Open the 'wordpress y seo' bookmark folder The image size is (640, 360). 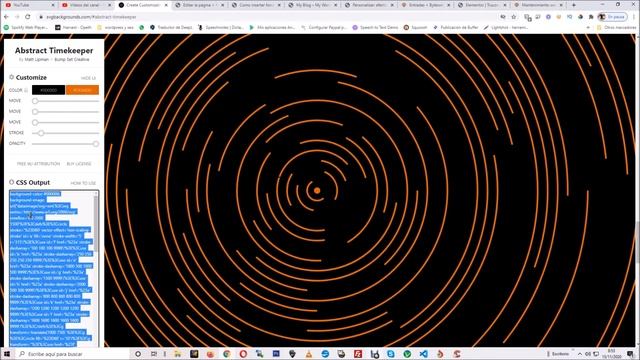(116, 27)
